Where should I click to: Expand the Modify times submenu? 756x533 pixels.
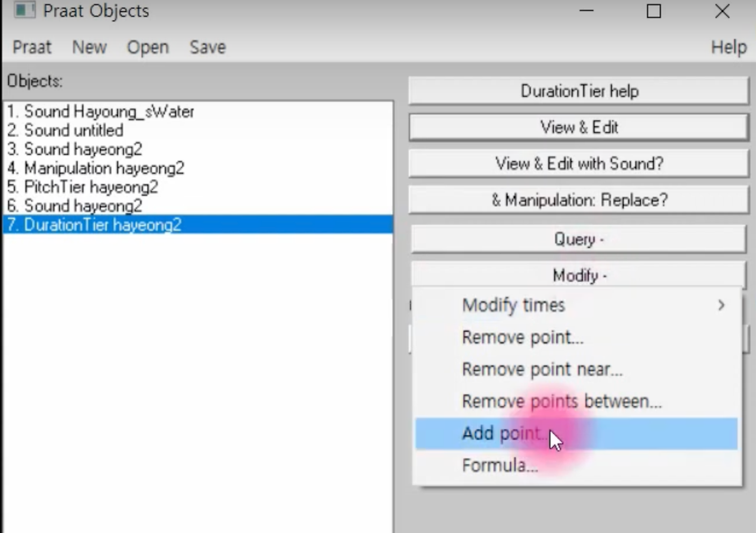576,305
